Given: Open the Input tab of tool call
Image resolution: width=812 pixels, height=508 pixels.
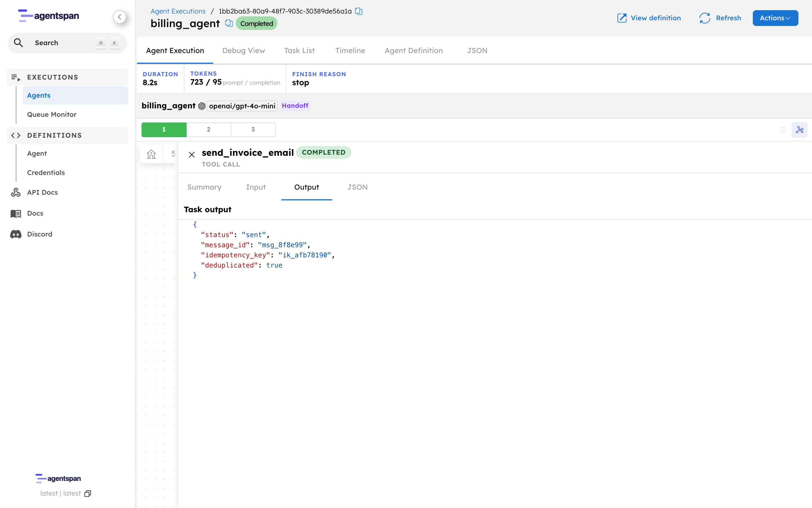Looking at the screenshot, I should click(x=256, y=187).
